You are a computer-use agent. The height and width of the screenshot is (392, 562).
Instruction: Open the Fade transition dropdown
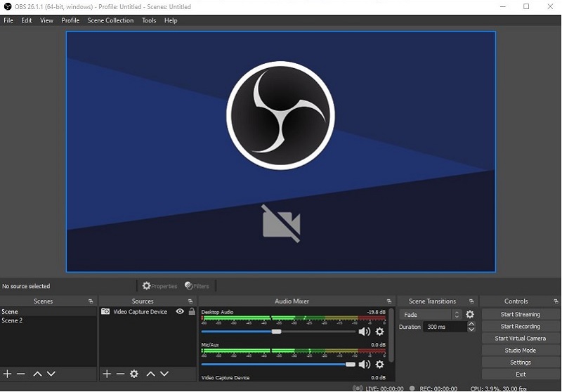(431, 315)
